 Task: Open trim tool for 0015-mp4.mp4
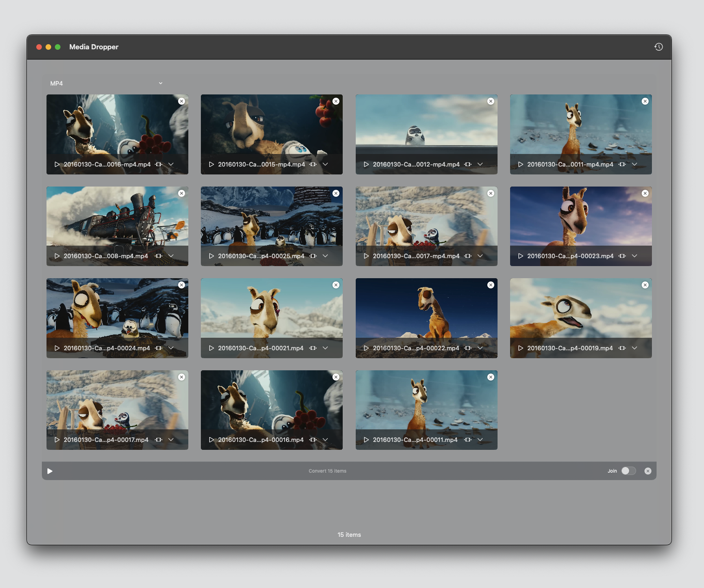[x=313, y=164]
